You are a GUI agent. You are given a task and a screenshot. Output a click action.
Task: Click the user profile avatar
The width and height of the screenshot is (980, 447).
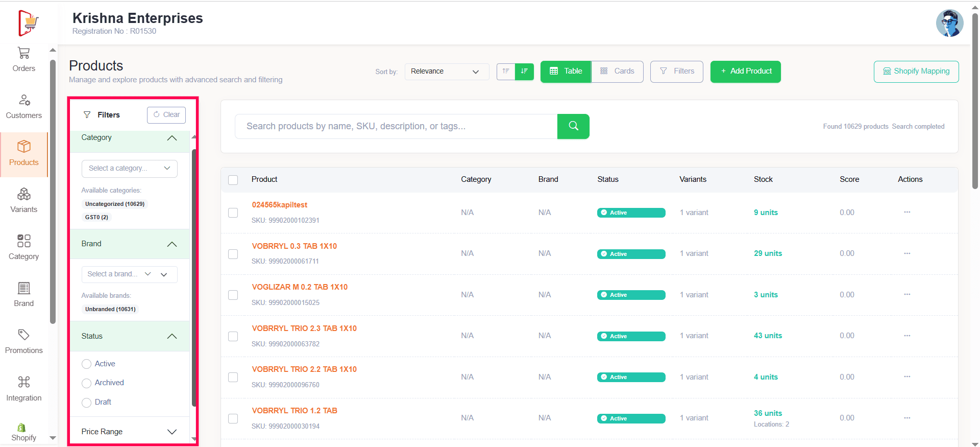[949, 23]
